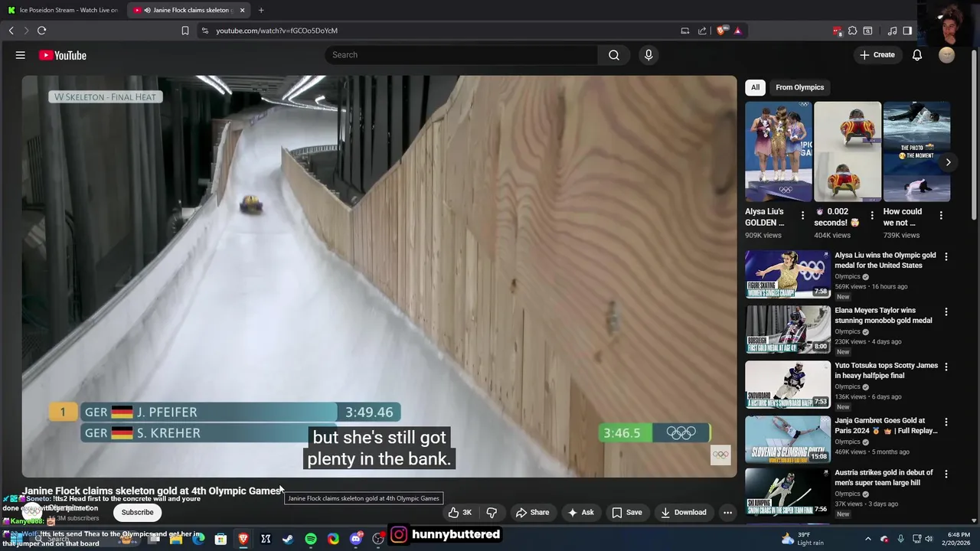Image resolution: width=980 pixels, height=551 pixels.
Task: Open Microsoft Edge from the taskbar
Action: 198,540
